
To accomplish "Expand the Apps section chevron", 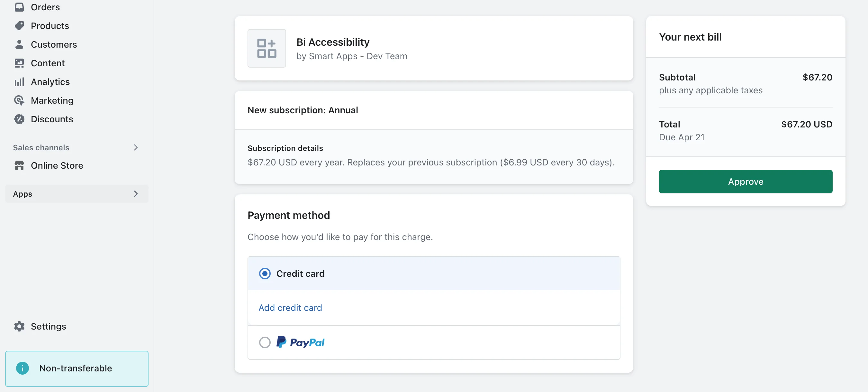I will pyautogui.click(x=136, y=194).
